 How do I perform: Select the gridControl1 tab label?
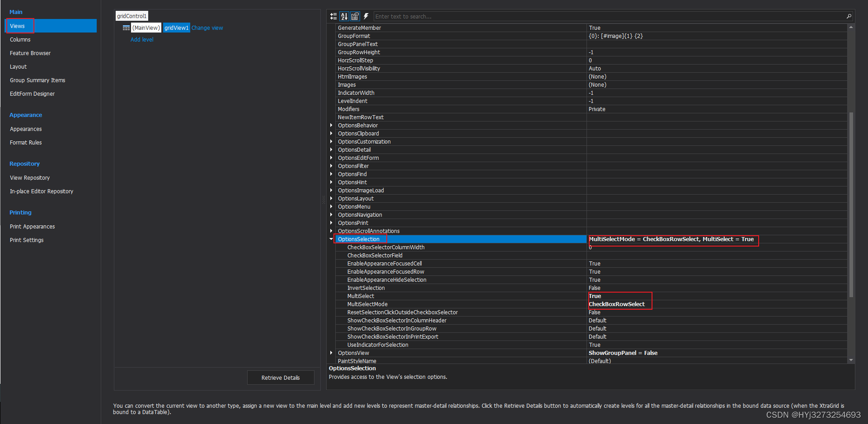point(131,15)
